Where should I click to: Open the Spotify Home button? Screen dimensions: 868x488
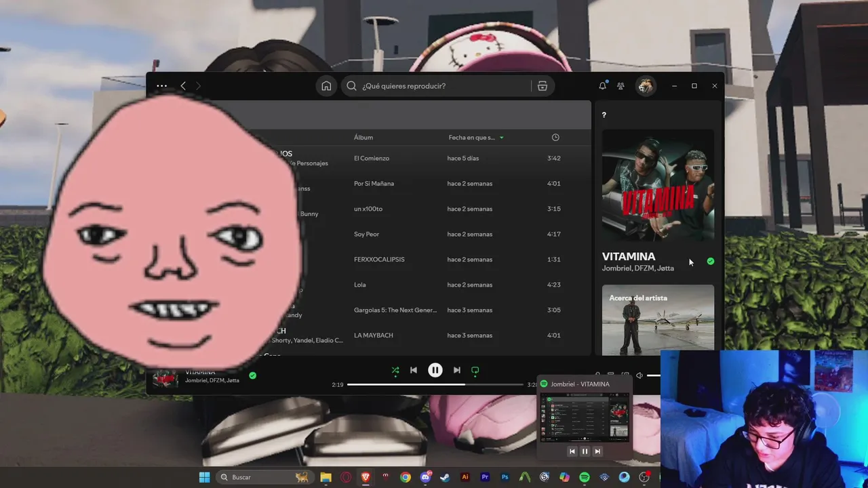(326, 86)
